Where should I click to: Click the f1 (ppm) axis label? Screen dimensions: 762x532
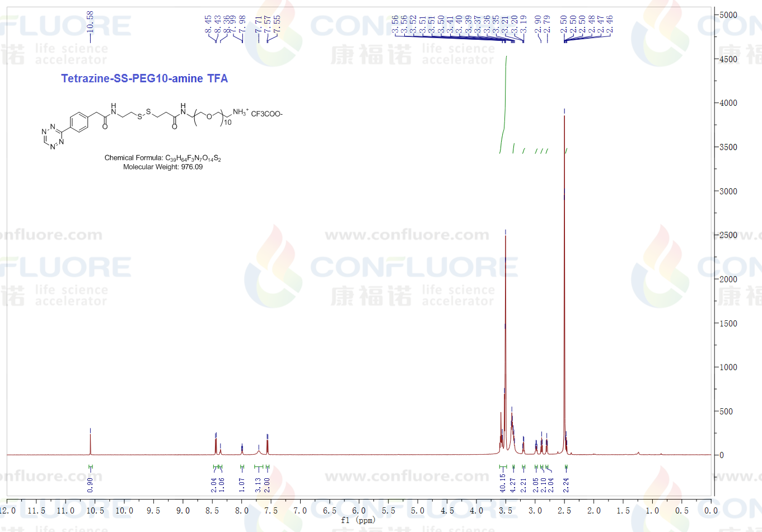[358, 520]
